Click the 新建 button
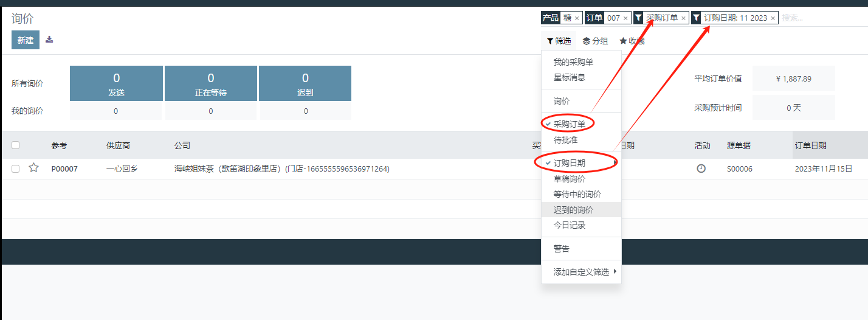The image size is (868, 320). pos(26,40)
